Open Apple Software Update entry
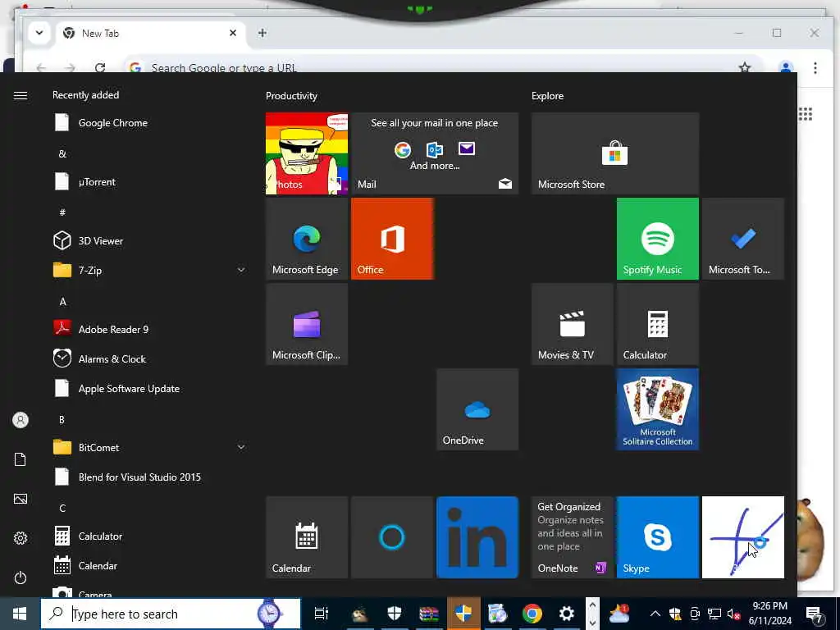The width and height of the screenshot is (840, 630). tap(150, 388)
